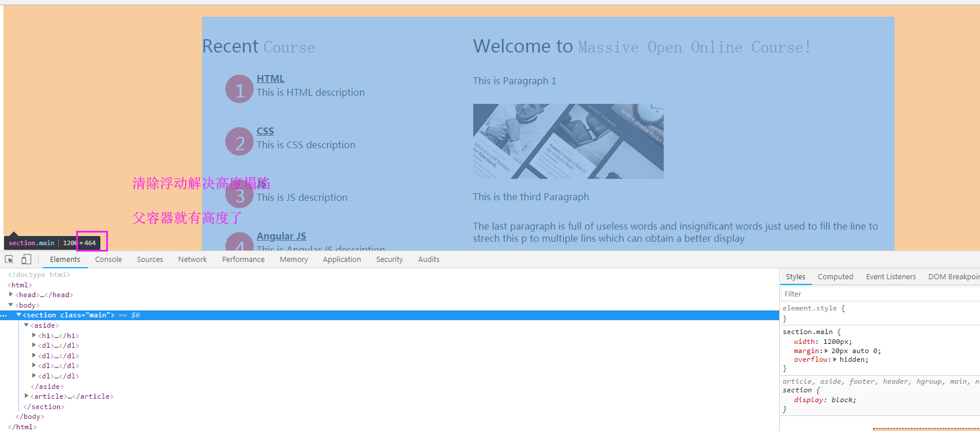Click the 'Welcome to Massive Open Online Course!' heading
This screenshot has height=431, width=980.
642,47
